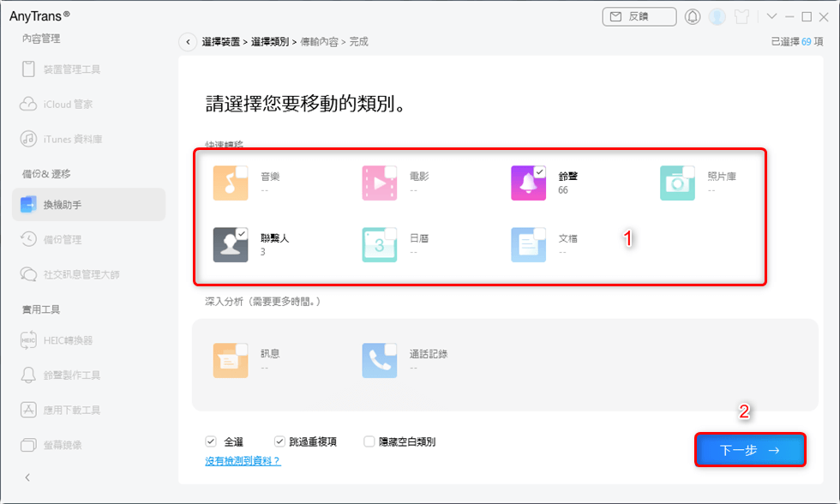Select the 照片庫 (Photo Library) icon
This screenshot has width=840, height=504.
tap(677, 183)
